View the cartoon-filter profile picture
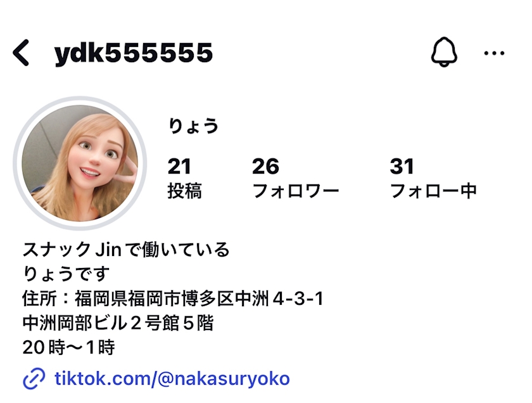 [80, 163]
